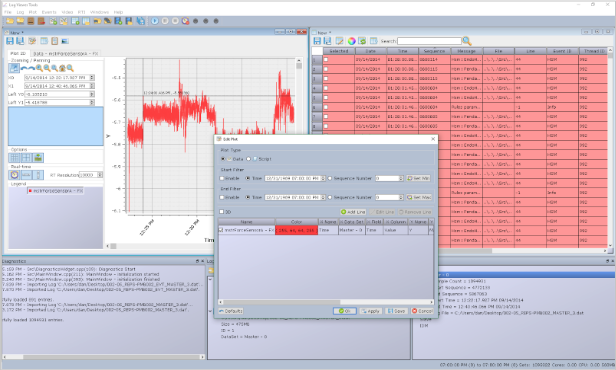Viewport: 616px width, 370px height.
Task: Click the clock-with-red-dot icon in the main toolbar
Action: [x=185, y=21]
